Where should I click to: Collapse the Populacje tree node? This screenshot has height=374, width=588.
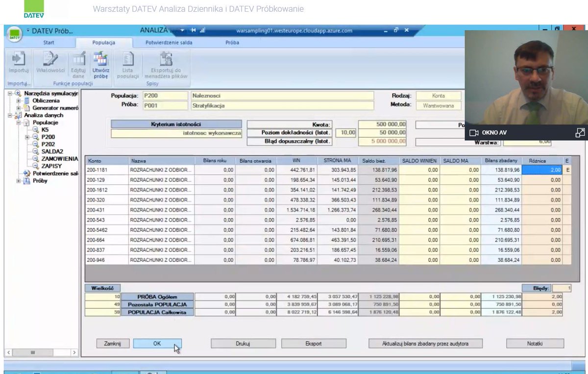click(x=19, y=123)
